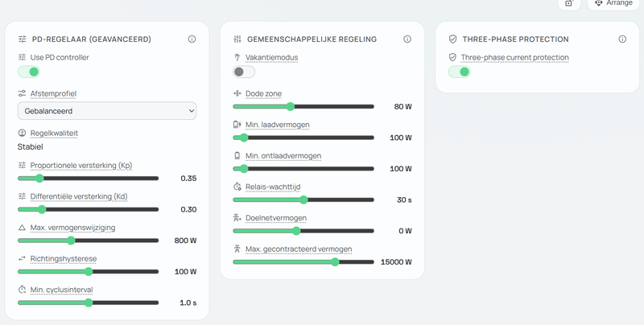Click the 30 s value
Viewport: 644px width, 325px height.
point(404,200)
